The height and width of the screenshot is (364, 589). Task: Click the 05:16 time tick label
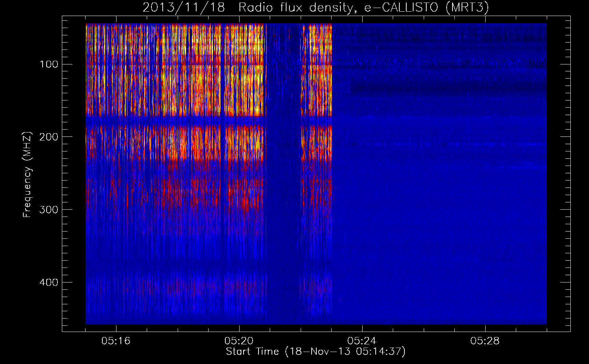[116, 341]
